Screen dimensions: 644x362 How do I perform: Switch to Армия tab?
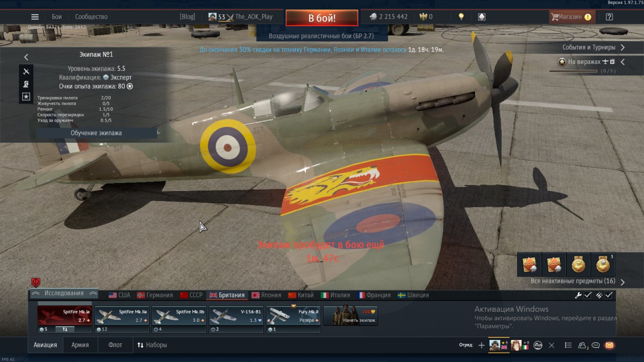[x=80, y=345]
